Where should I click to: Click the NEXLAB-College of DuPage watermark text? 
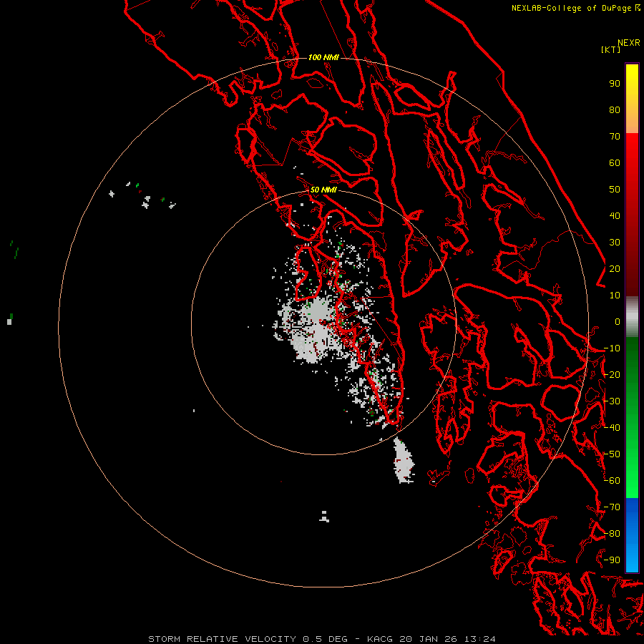(575, 8)
